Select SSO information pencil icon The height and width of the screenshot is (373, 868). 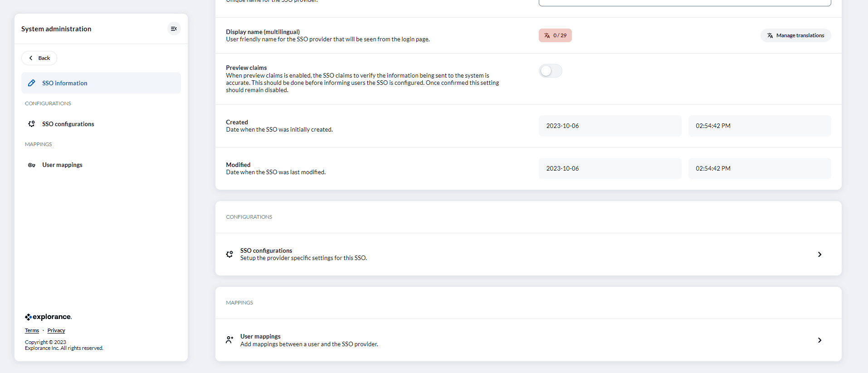point(31,83)
